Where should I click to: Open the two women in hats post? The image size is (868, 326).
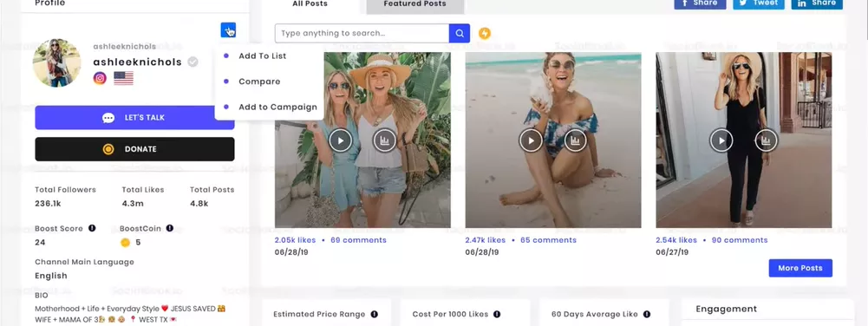[x=362, y=140]
